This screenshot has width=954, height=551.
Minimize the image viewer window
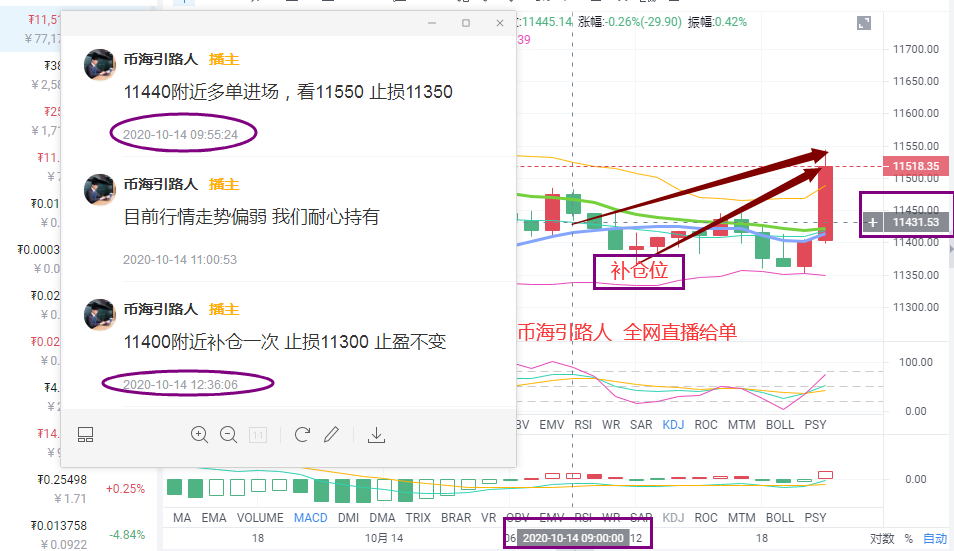(432, 23)
